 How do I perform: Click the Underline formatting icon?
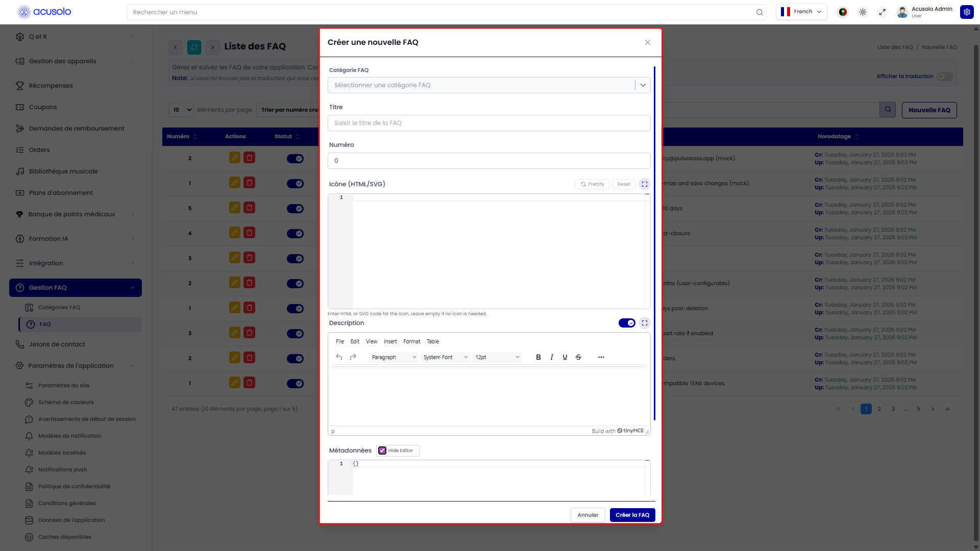565,357
